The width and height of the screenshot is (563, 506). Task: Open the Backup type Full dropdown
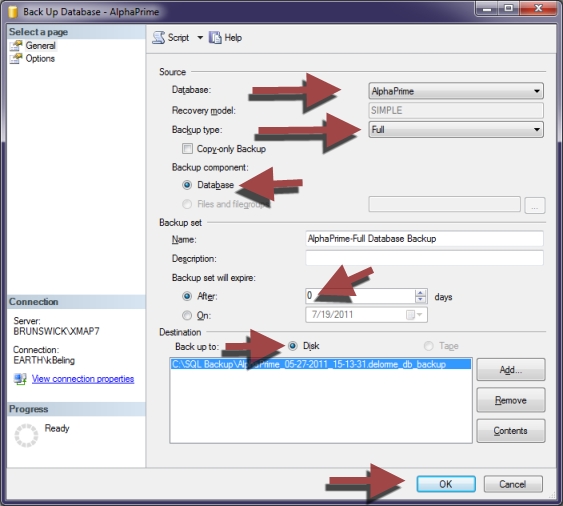coord(456,129)
